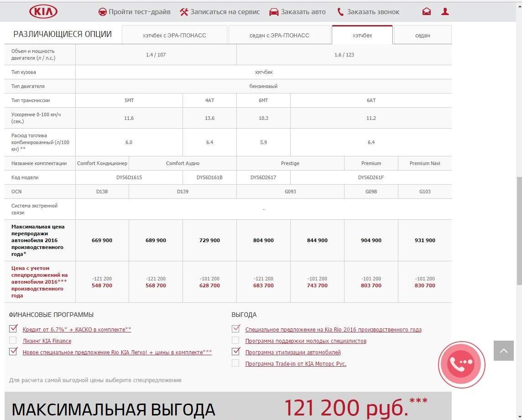The width and height of the screenshot is (522, 420).
Task: Check Программа Trade-in checkbox
Action: coord(235,363)
